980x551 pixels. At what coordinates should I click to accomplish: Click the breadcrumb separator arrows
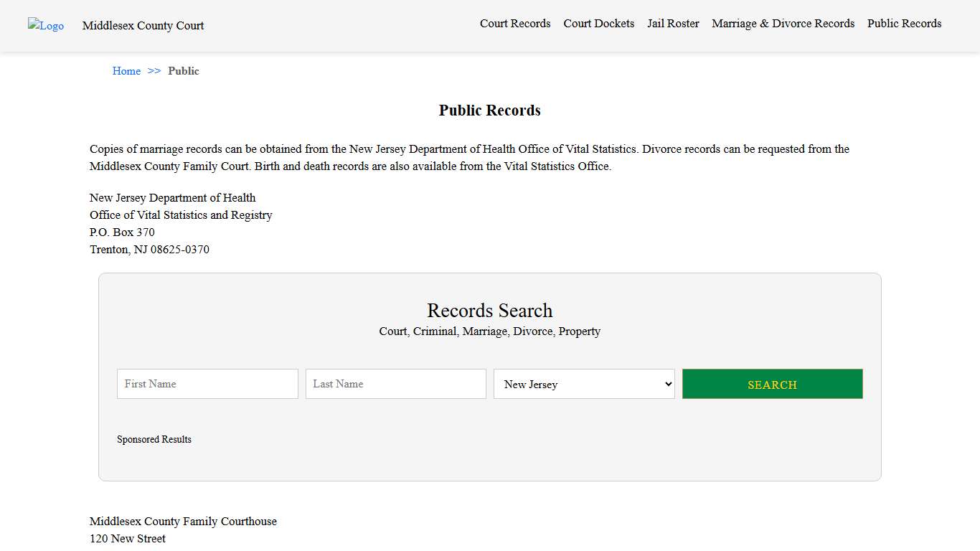click(x=154, y=71)
